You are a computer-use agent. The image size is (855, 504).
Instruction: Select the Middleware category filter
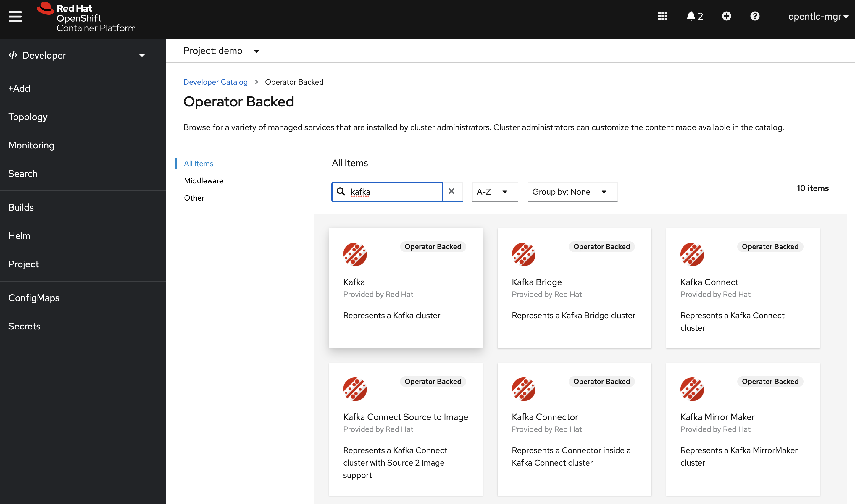click(204, 181)
